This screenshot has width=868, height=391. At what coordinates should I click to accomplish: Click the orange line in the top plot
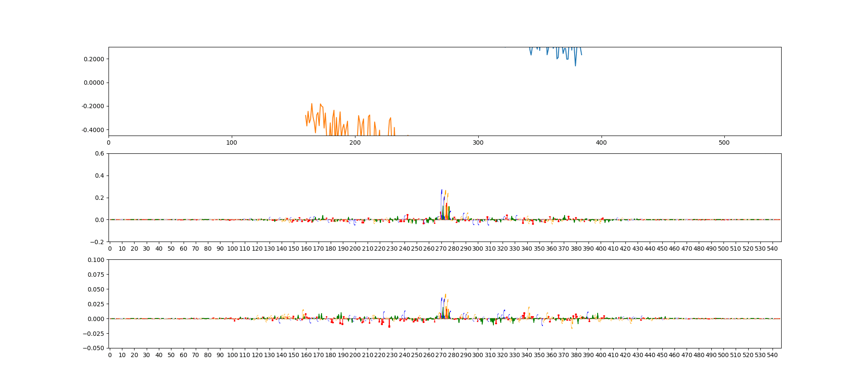(312, 105)
